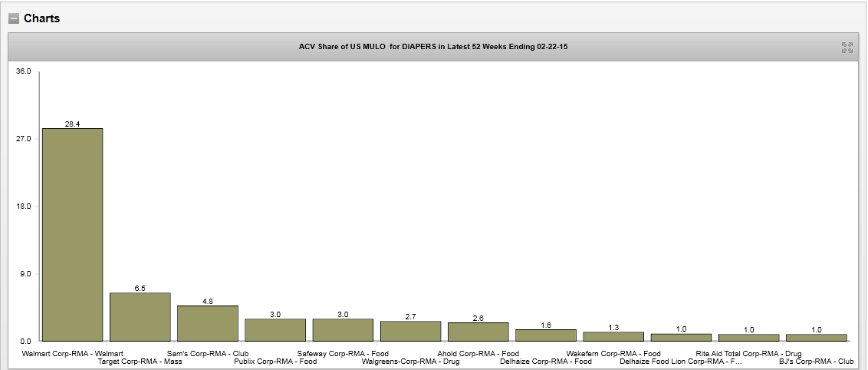Pick the Publix Corp-RMA Food bar
Screen dimensions: 868x370
click(275, 330)
